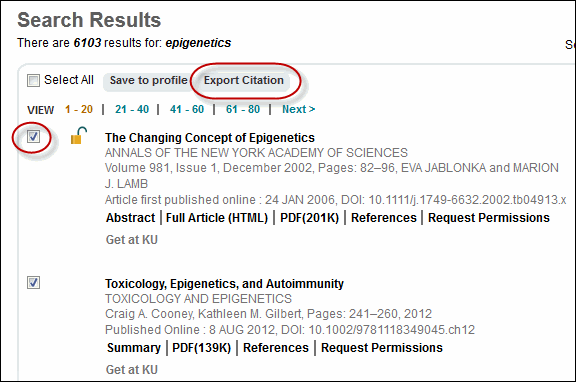Screen dimensions: 576x382
Task: Click Get at KU under first article
Action: (x=132, y=240)
